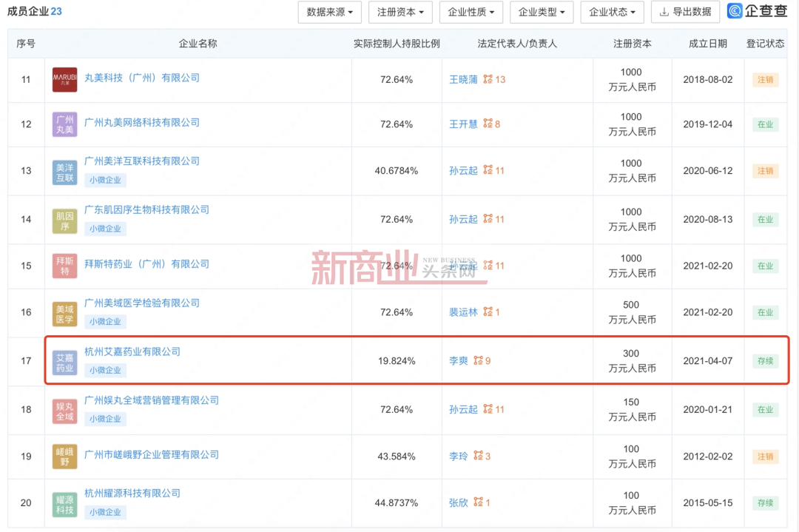Click the shareholding value 19.824%
Image resolution: width=799 pixels, height=532 pixels.
tap(397, 361)
